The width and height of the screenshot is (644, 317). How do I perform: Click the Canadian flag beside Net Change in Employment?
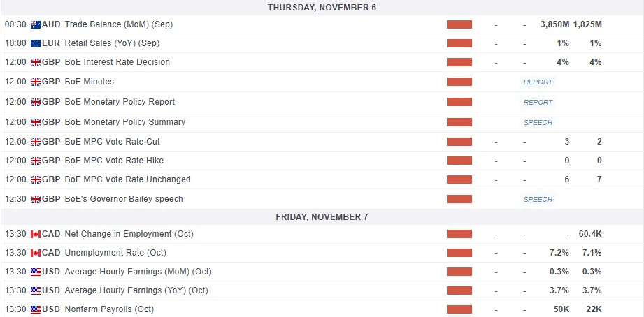36,234
